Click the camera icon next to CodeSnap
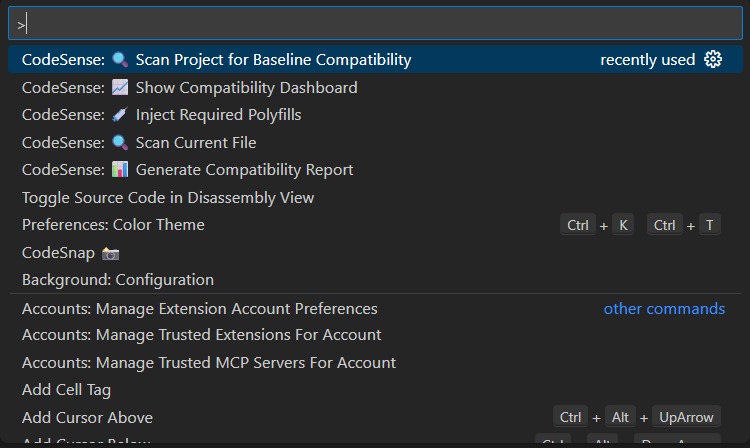The width and height of the screenshot is (750, 448). [x=110, y=253]
